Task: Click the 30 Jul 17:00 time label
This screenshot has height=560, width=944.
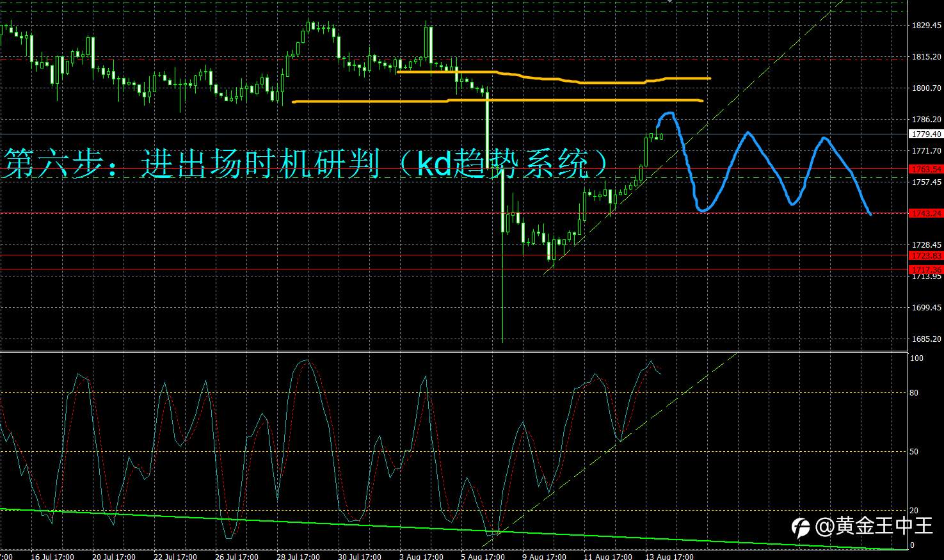Action: point(360,556)
